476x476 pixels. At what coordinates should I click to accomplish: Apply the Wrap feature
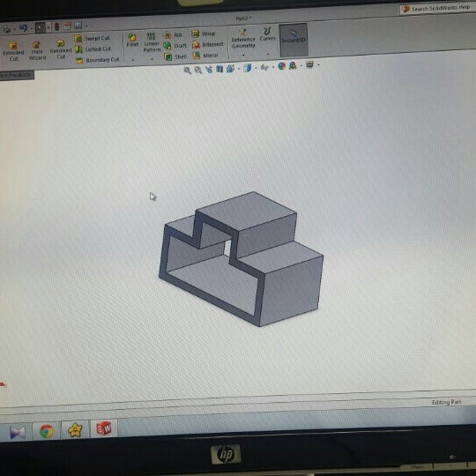[204, 33]
